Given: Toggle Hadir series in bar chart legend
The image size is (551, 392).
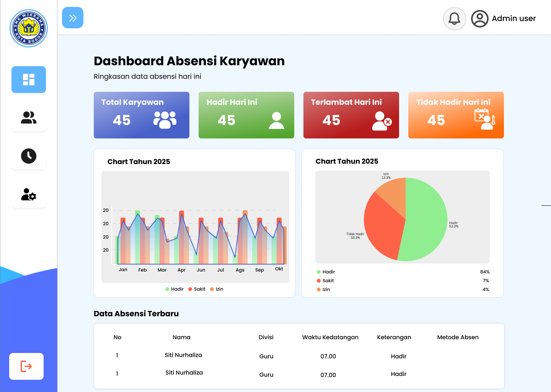Looking at the screenshot, I should [x=174, y=289].
